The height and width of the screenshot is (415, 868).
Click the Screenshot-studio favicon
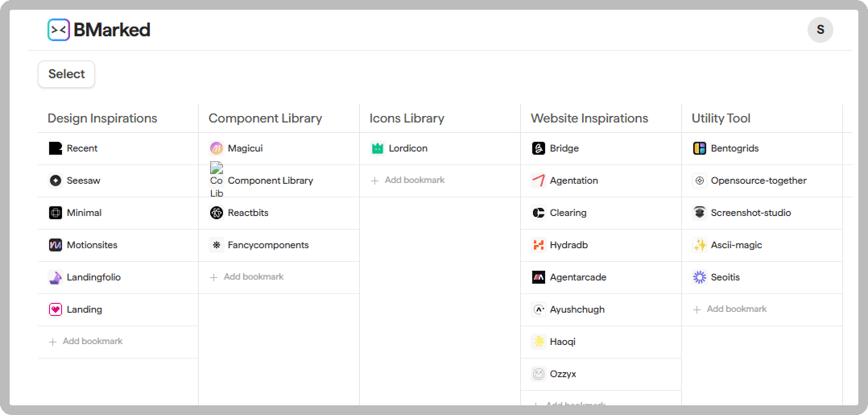pos(700,213)
